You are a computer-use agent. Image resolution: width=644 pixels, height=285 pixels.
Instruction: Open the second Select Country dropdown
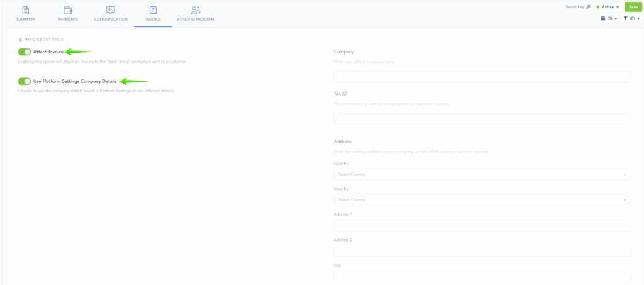(x=482, y=199)
